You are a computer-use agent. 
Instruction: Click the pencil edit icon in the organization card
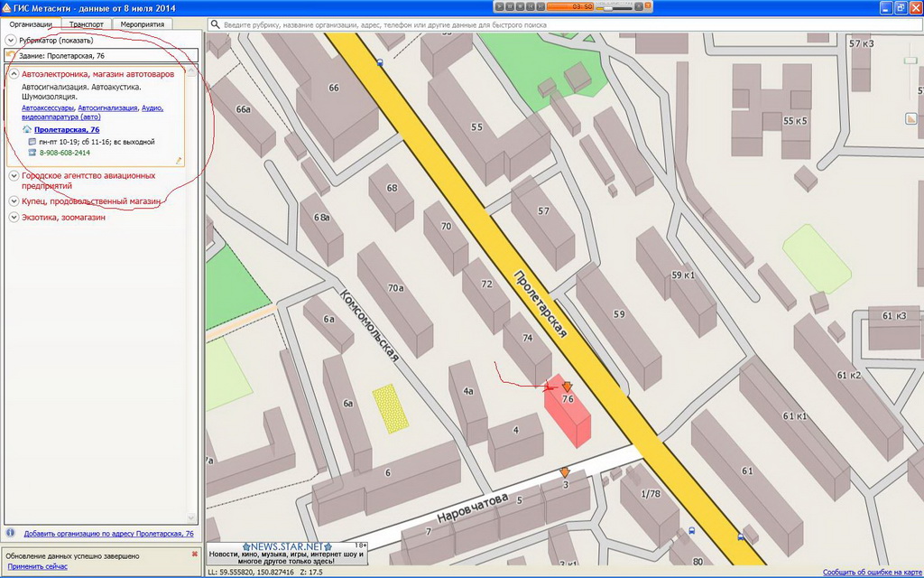(x=179, y=160)
